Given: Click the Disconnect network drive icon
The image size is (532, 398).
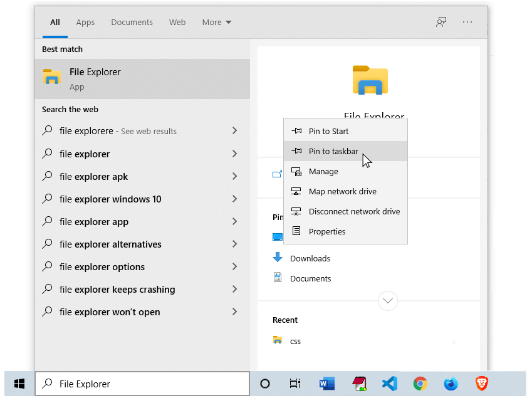Looking at the screenshot, I should tap(296, 211).
